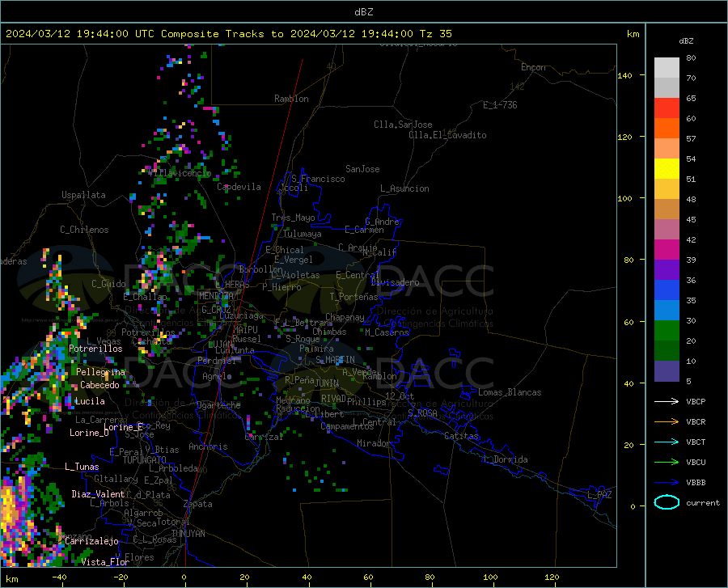Click the Potrerillos white label

coord(95,349)
